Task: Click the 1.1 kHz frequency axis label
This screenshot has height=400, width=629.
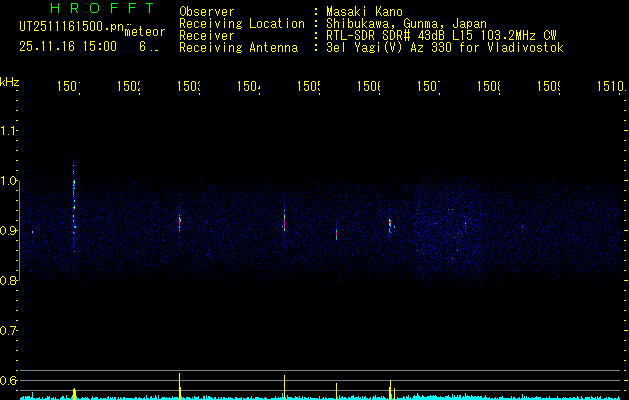Action: [9, 131]
